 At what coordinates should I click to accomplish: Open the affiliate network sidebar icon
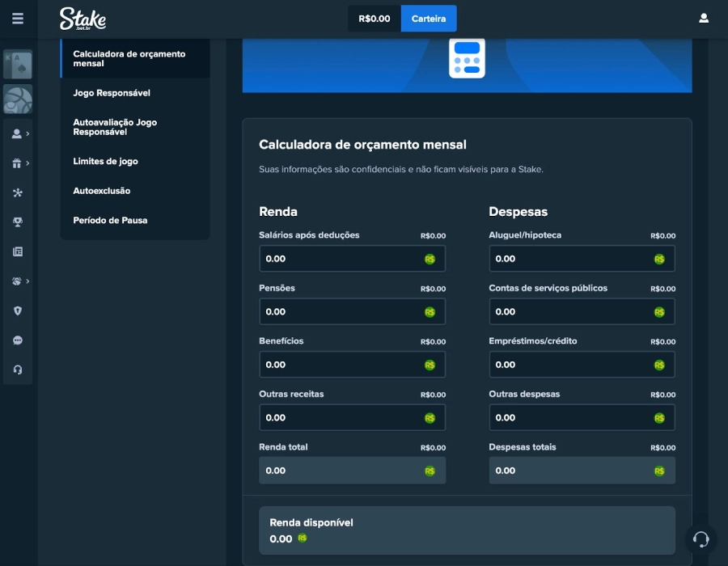click(18, 192)
